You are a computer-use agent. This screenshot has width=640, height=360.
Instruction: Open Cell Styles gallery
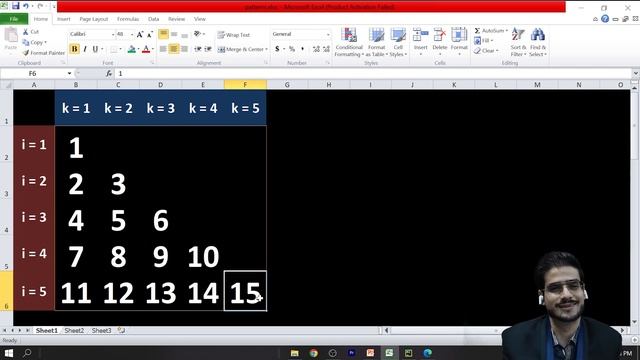point(398,42)
